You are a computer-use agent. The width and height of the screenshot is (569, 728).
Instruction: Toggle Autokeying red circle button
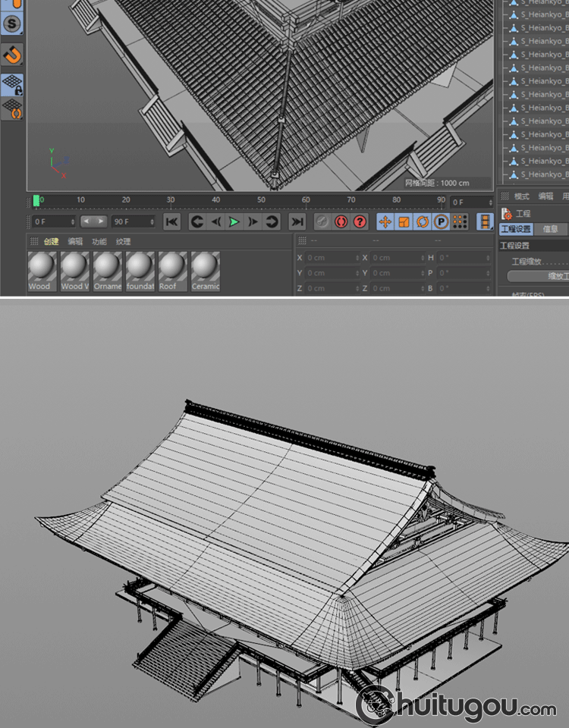tap(341, 222)
